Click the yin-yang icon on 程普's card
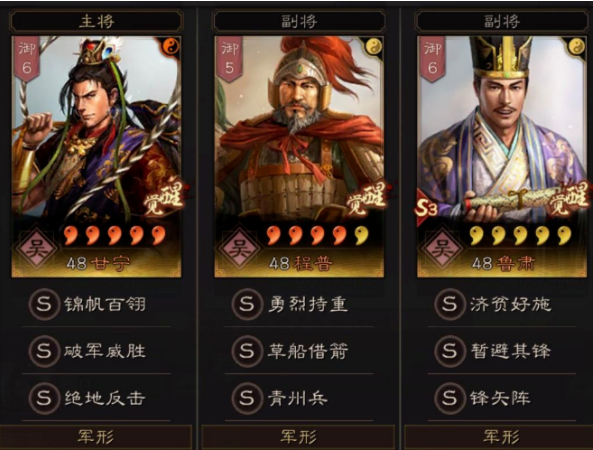The width and height of the screenshot is (593, 450). tap(374, 47)
